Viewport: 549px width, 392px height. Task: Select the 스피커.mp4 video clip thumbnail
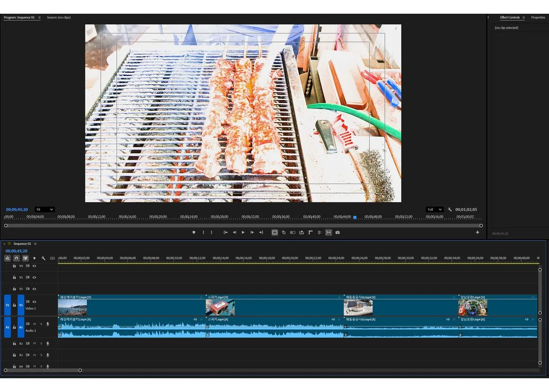(x=220, y=308)
